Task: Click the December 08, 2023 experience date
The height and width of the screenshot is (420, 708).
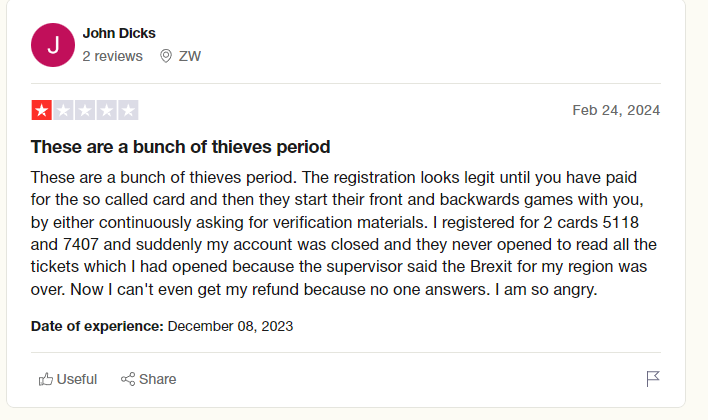Action: coord(230,326)
